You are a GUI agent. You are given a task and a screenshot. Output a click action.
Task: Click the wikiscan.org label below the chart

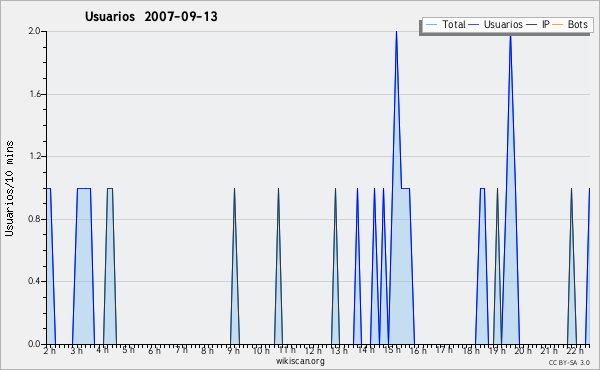pos(300,361)
